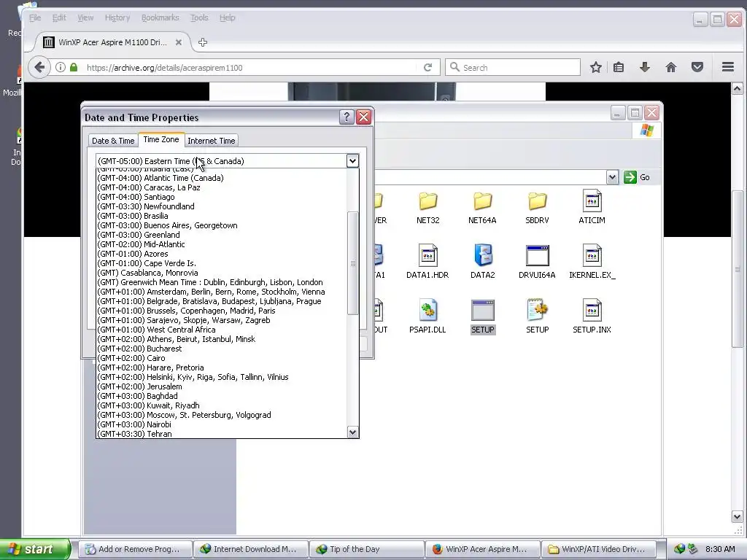This screenshot has width=747, height=560.
Task: Switch to Tip of the Day taskbar button
Action: pyautogui.click(x=367, y=549)
